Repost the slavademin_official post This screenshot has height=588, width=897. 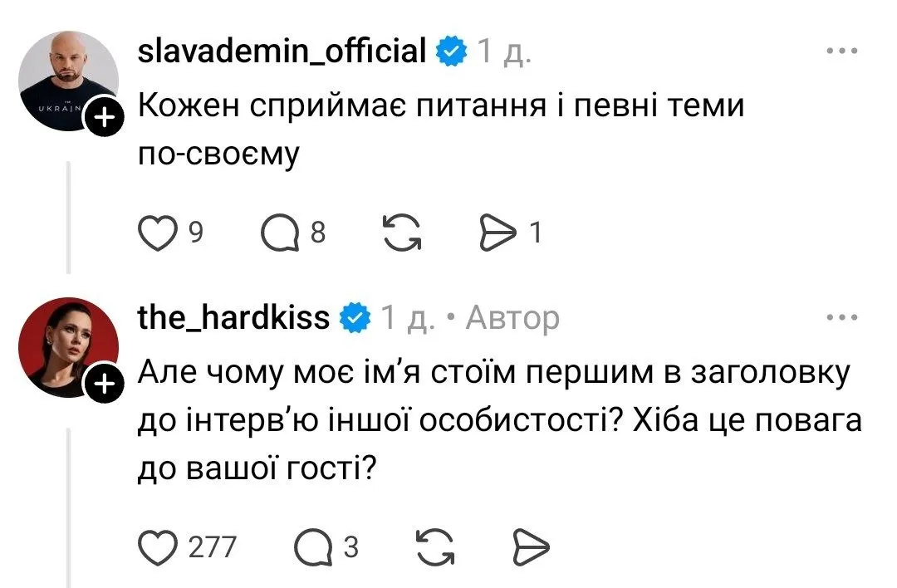401,233
